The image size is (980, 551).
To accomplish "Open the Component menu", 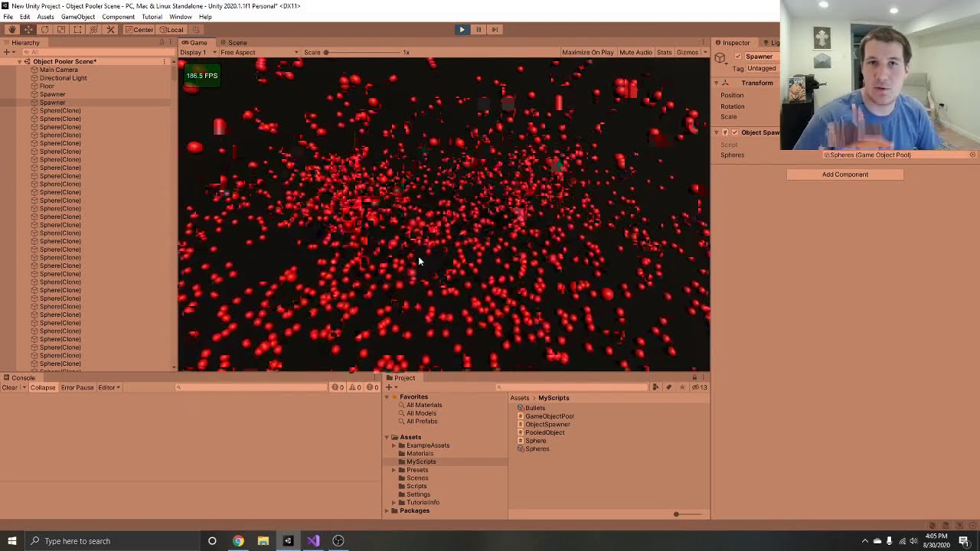I will click(x=118, y=17).
